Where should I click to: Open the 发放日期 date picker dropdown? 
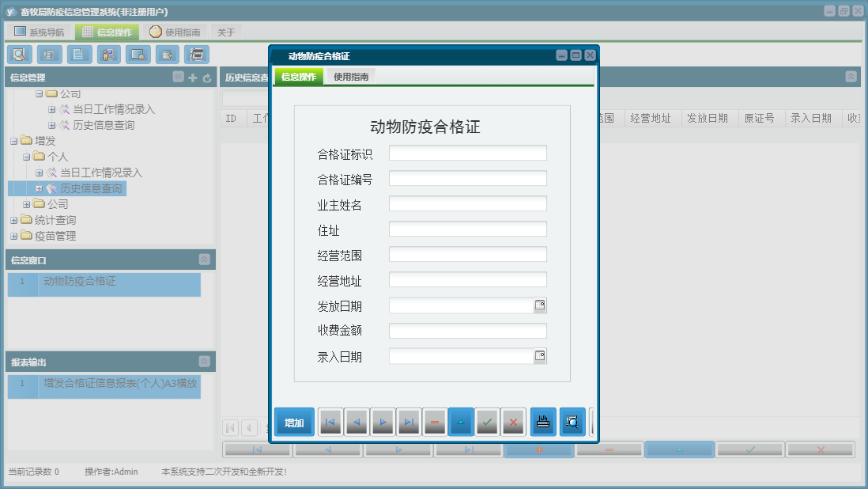coord(540,305)
